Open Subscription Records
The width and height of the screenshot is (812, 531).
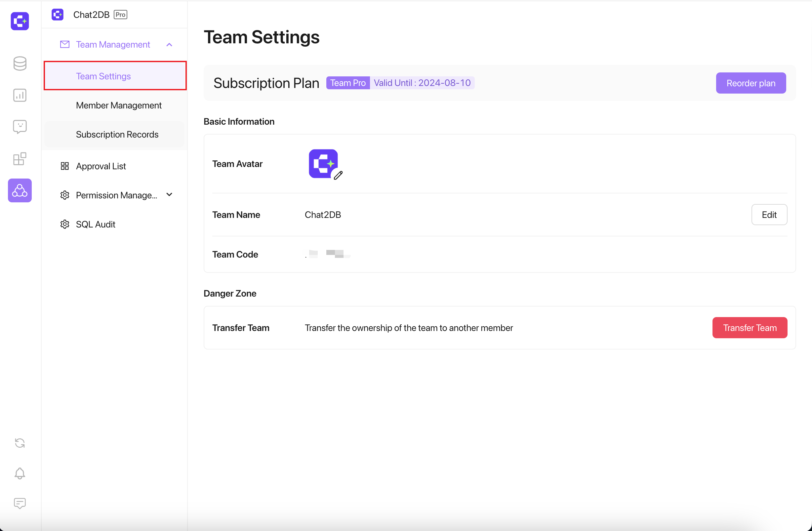[x=115, y=135]
